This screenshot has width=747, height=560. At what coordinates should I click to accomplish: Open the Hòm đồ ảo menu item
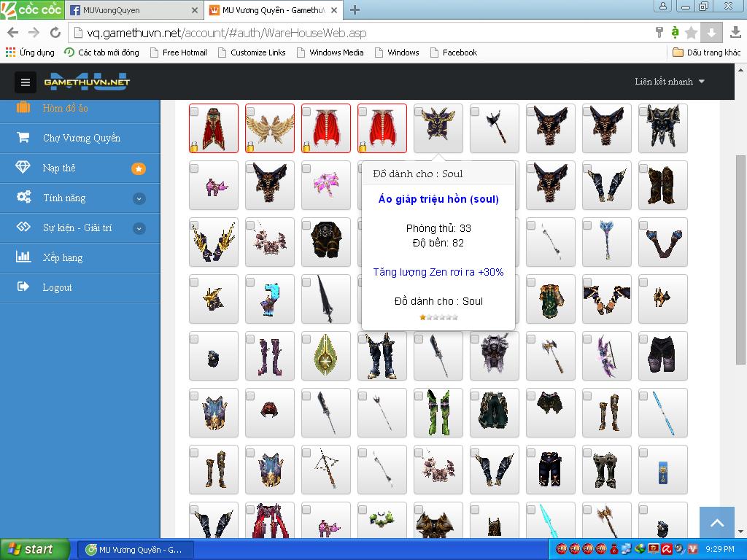click(65, 108)
